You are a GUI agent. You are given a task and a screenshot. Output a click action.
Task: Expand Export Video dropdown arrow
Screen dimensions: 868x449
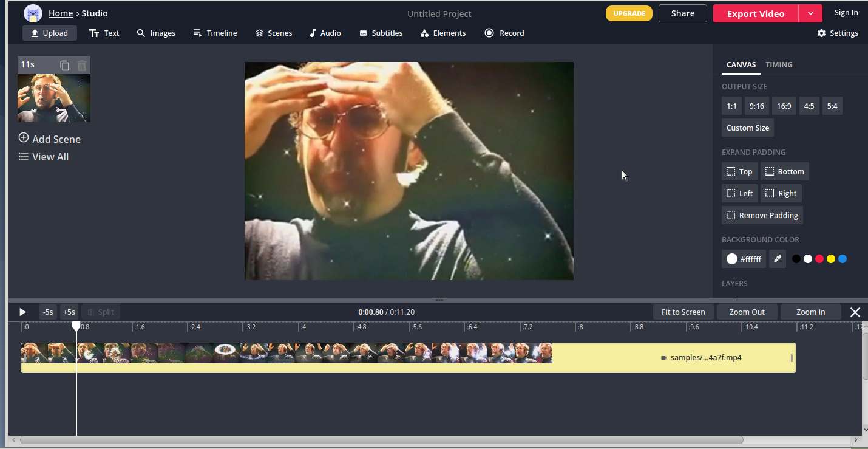pyautogui.click(x=810, y=13)
